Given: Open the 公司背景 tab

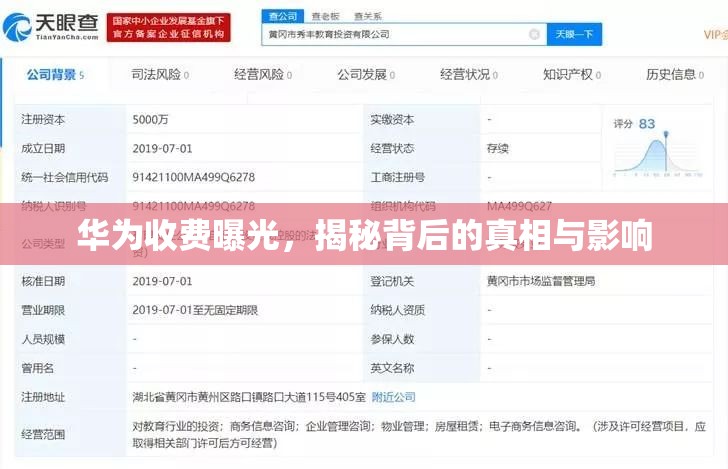Looking at the screenshot, I should [55, 74].
